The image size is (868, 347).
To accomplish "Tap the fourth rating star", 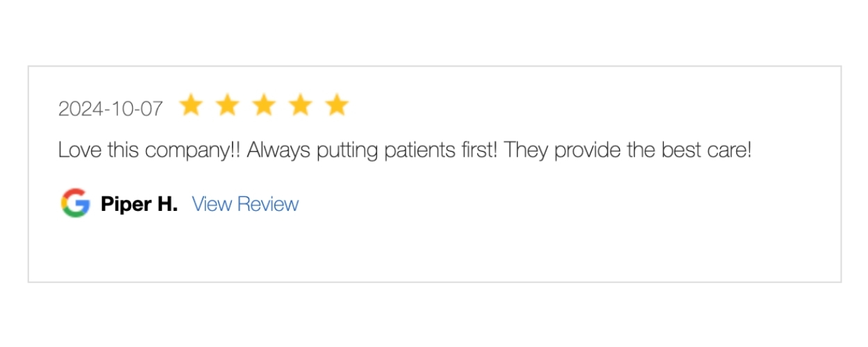I will pyautogui.click(x=300, y=105).
